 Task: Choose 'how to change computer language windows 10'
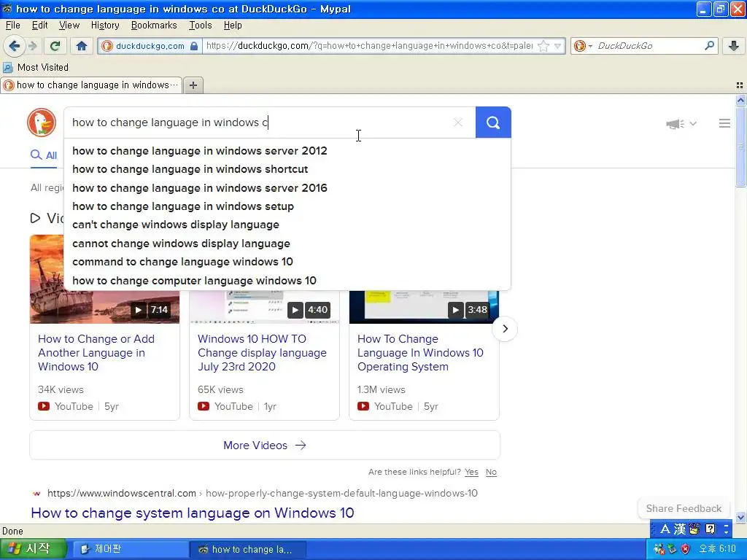tap(287, 281)
